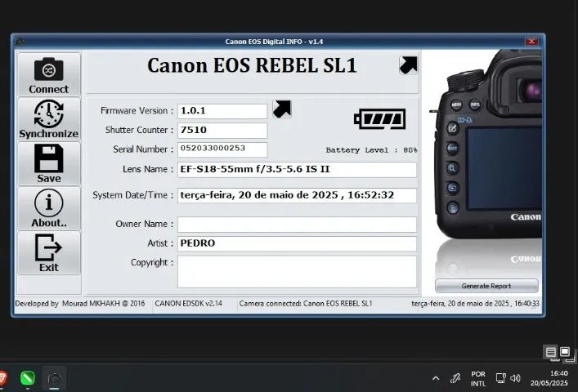The image size is (578, 392).
Task: Open the taskbar clock showing 16:40
Action: point(549,378)
